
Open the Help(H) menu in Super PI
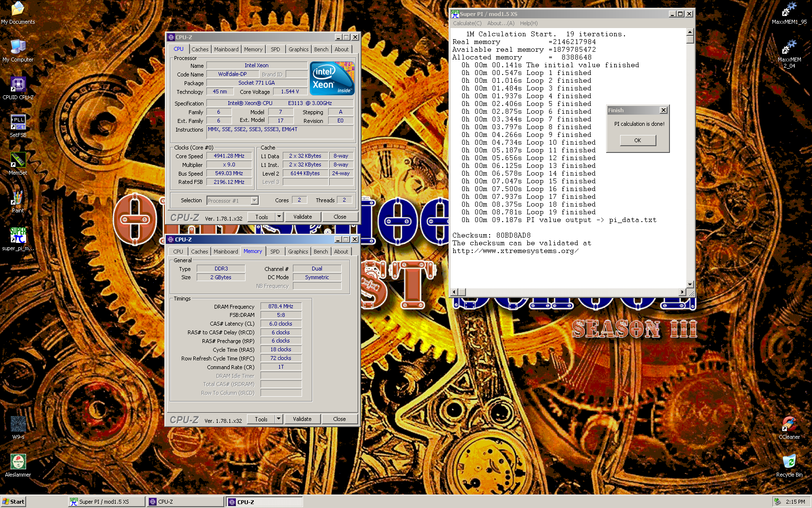pyautogui.click(x=529, y=23)
